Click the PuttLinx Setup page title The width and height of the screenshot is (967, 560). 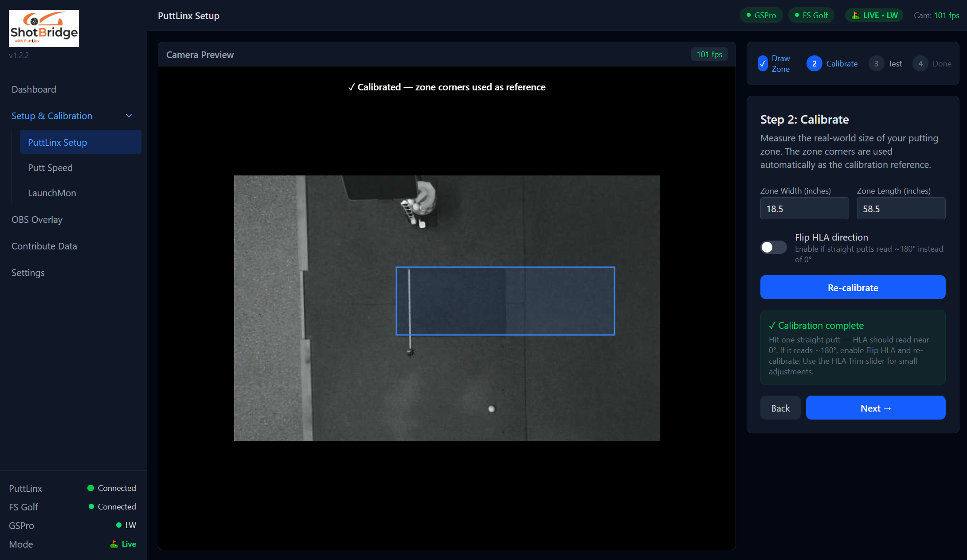tap(188, 16)
